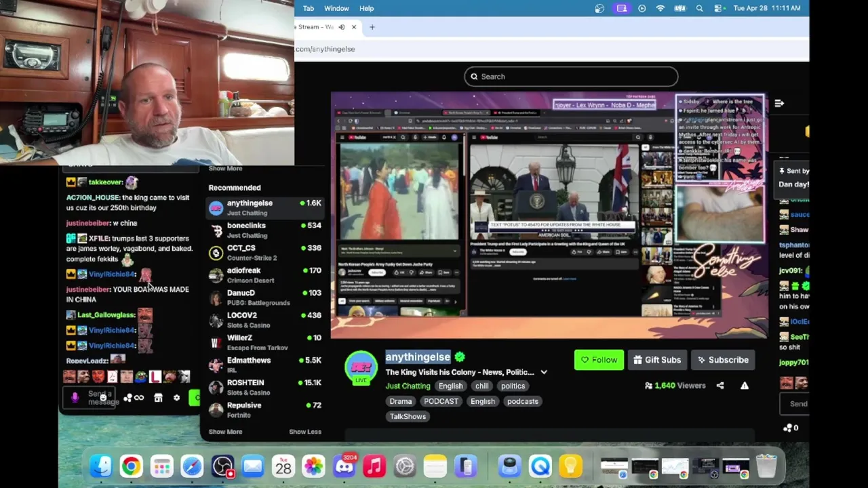Click into the Kick search field

point(571,77)
